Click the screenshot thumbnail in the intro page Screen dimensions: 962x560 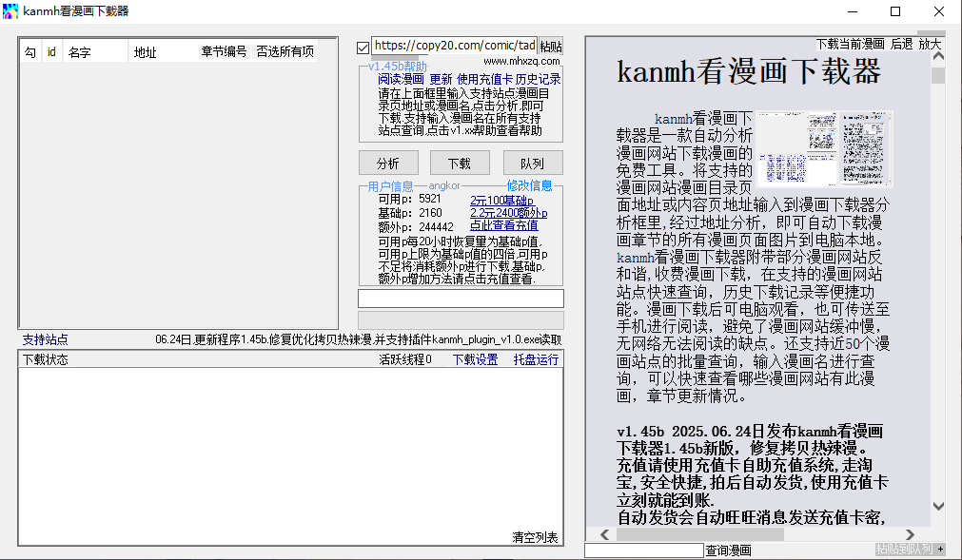(825, 148)
